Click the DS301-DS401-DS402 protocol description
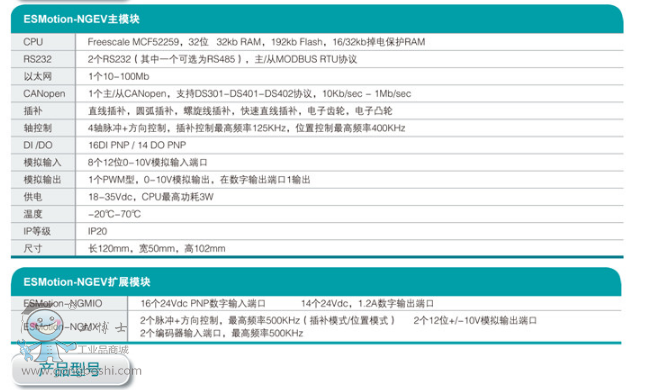The height and width of the screenshot is (390, 648). 250,94
